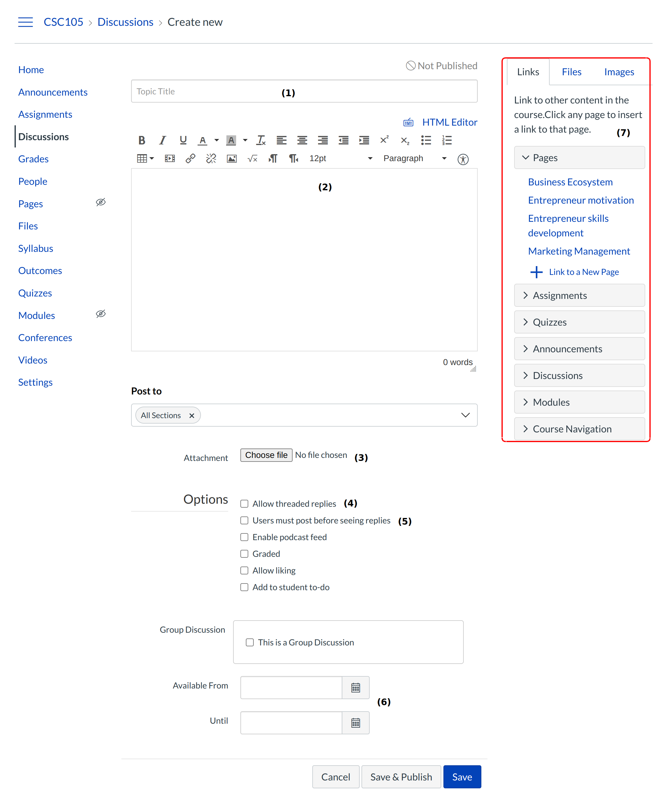Open the HTML Editor link
Screen dimensions: 658x812
point(449,122)
